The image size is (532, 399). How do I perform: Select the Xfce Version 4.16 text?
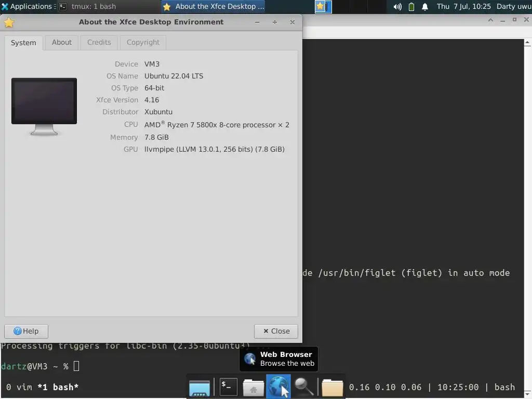point(152,100)
